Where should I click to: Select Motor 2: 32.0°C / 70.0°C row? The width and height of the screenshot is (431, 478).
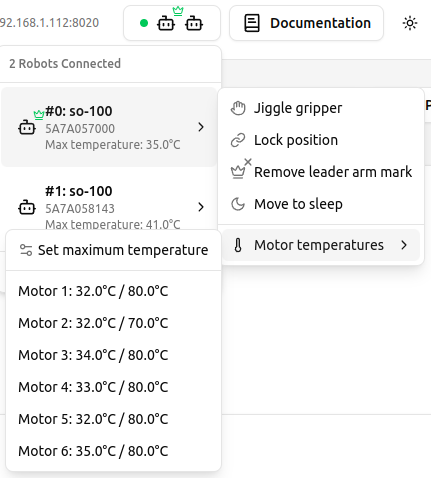[x=114, y=323]
